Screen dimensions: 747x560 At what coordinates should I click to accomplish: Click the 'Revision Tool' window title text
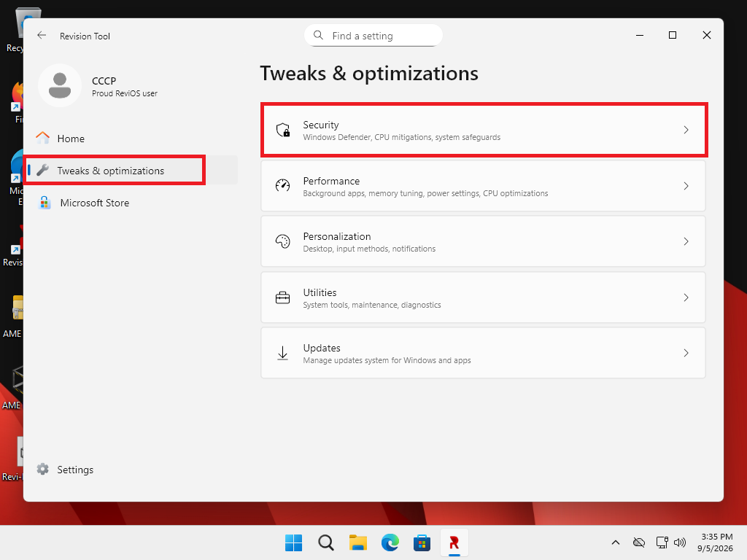point(85,36)
